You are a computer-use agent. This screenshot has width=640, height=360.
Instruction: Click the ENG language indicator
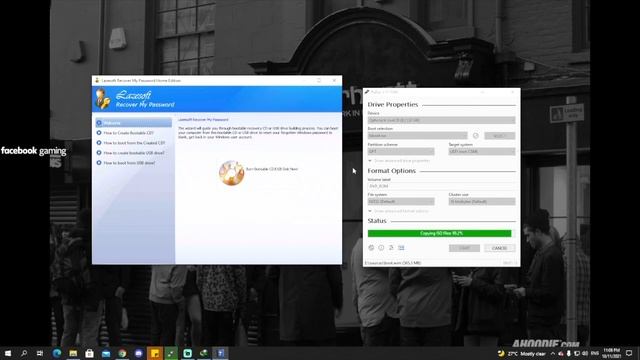click(595, 353)
